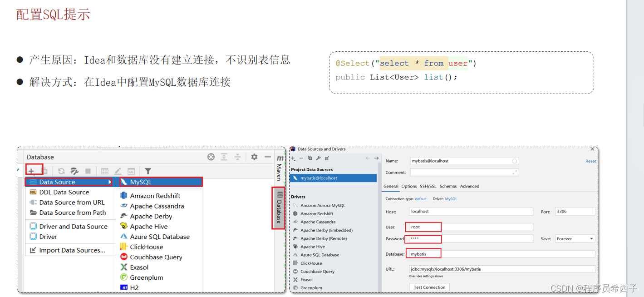Click the wrench icon in Data Sources dialog
This screenshot has width=644, height=297.
pyautogui.click(x=319, y=158)
